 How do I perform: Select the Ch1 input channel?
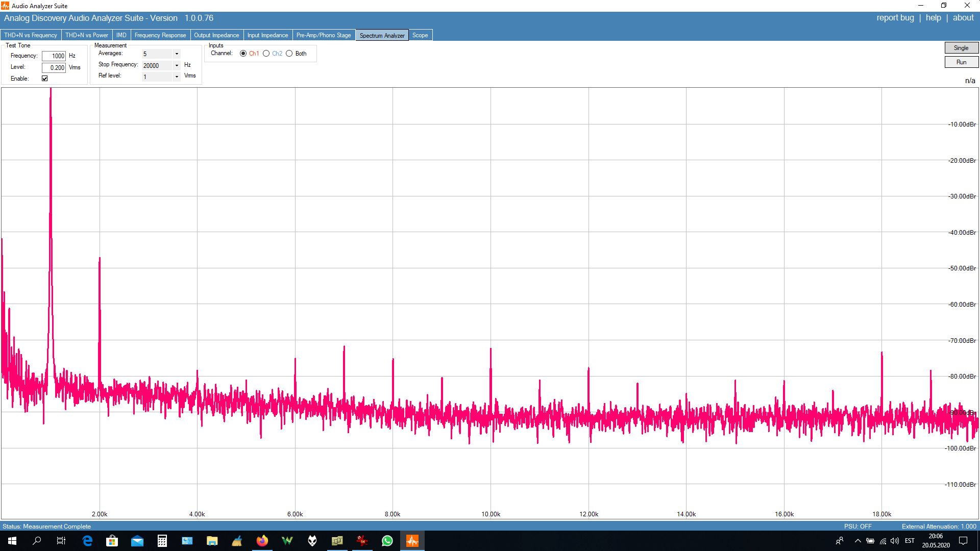pos(243,54)
